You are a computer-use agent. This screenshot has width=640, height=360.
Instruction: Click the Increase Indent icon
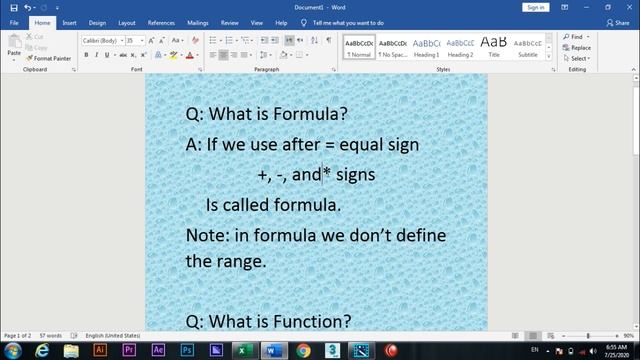(x=275, y=40)
